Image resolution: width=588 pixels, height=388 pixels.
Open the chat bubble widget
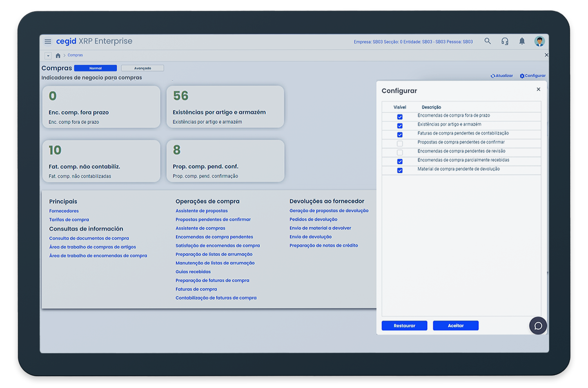pyautogui.click(x=538, y=326)
